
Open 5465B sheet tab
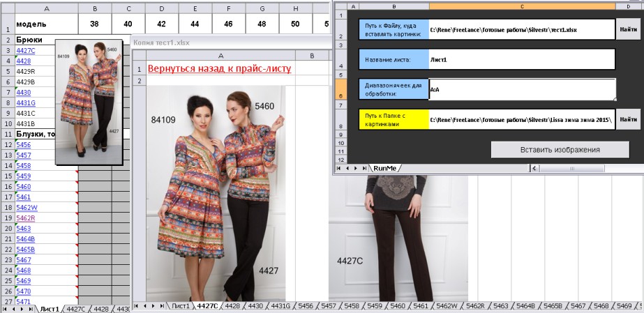click(553, 305)
